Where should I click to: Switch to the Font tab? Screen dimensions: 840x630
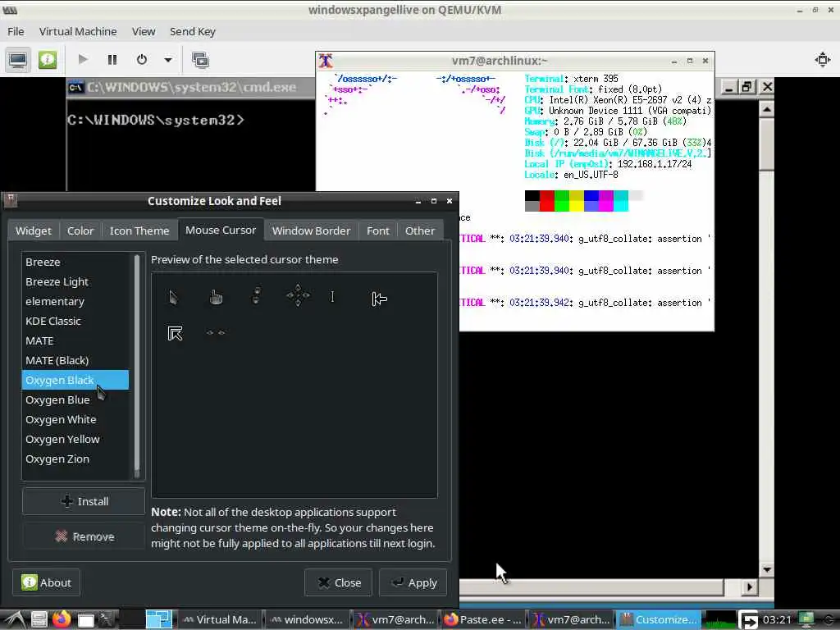(377, 231)
